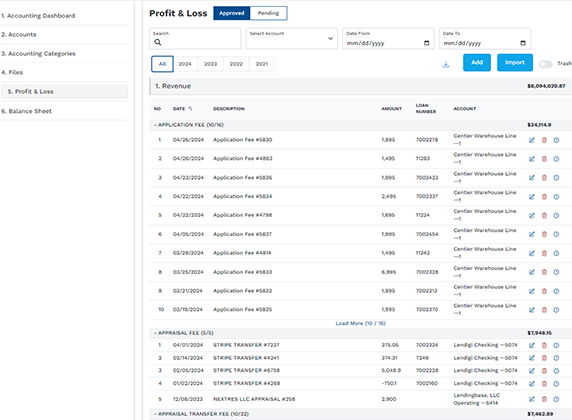Delete the Application Fee #5830 entry
Screen dimensions: 572x420
click(544, 140)
